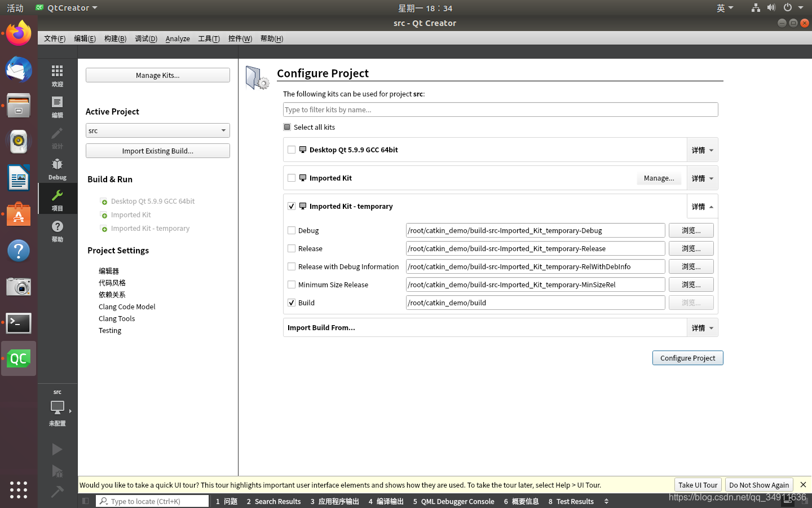
Task: Open the Welcome (欢迎) mode
Action: (57, 75)
